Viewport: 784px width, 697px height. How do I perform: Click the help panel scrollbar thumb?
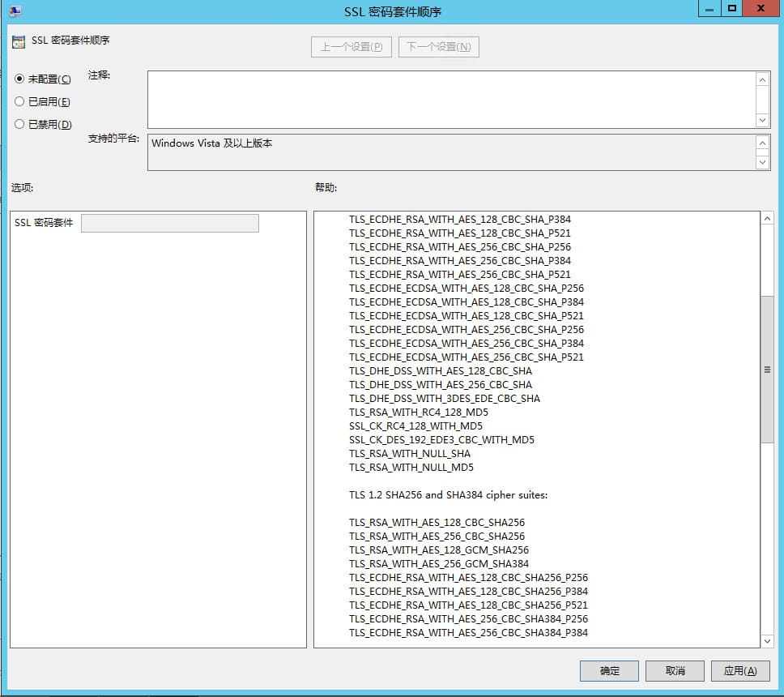(x=768, y=370)
